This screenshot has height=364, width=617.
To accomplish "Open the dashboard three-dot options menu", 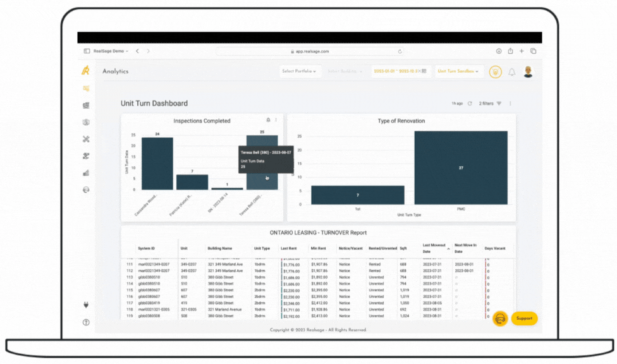I will 510,104.
